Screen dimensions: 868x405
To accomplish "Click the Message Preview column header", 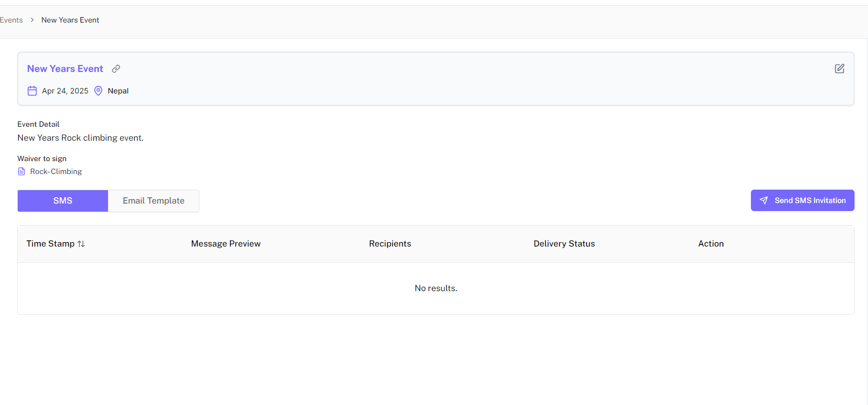I will 226,244.
